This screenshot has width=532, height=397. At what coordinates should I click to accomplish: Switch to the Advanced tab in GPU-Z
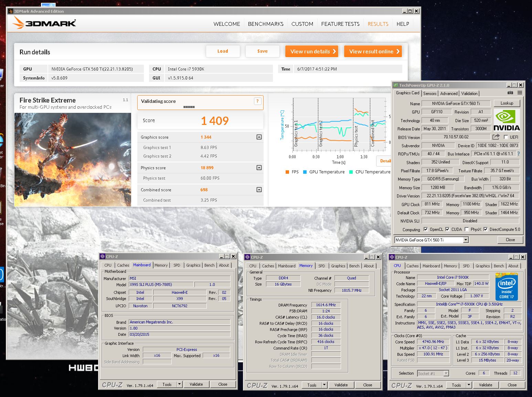[x=449, y=93]
